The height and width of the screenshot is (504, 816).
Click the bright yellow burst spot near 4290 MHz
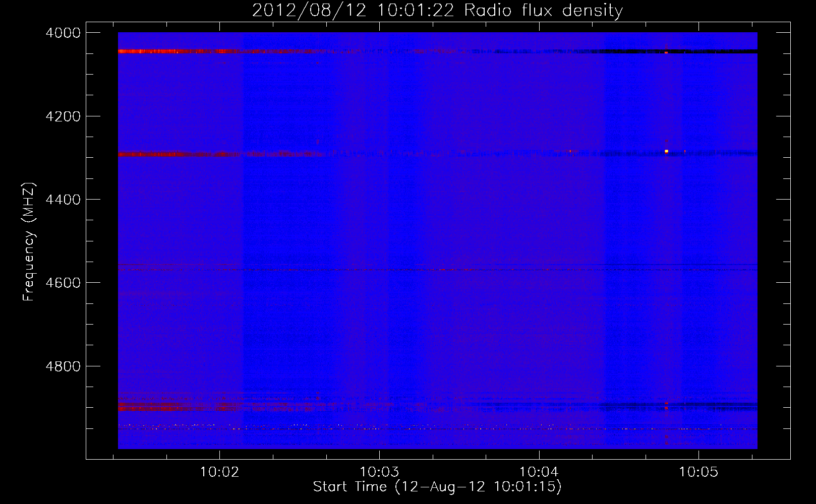point(666,151)
